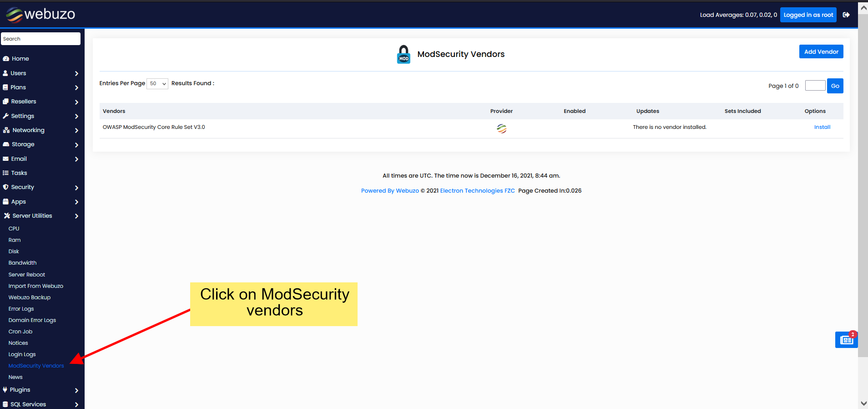
Task: Click the browser scrollbar up arrow
Action: (863, 7)
